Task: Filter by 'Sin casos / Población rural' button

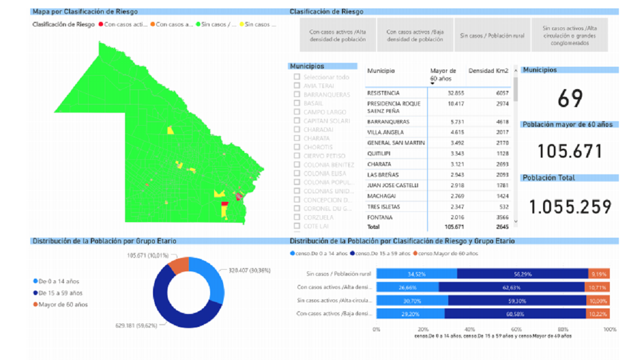Action: tap(492, 35)
